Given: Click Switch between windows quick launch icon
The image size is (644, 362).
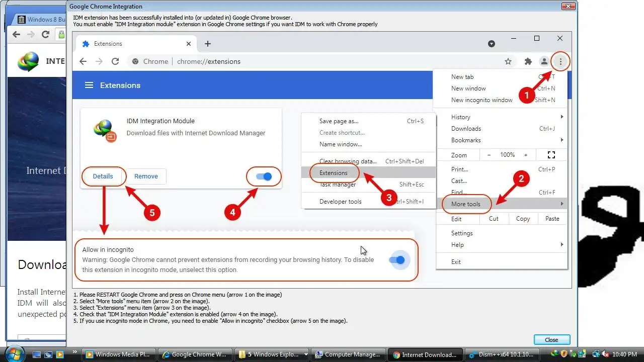Looking at the screenshot, I should pyautogui.click(x=48, y=354).
